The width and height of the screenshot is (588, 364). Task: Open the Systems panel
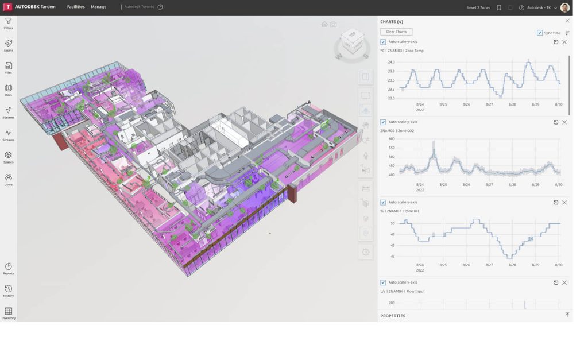(8, 114)
